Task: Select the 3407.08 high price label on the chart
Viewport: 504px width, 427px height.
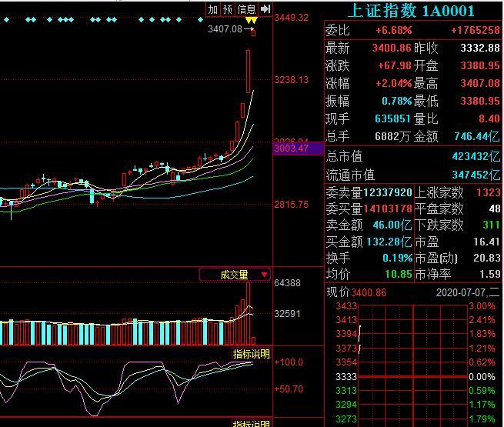Action: 225,29
